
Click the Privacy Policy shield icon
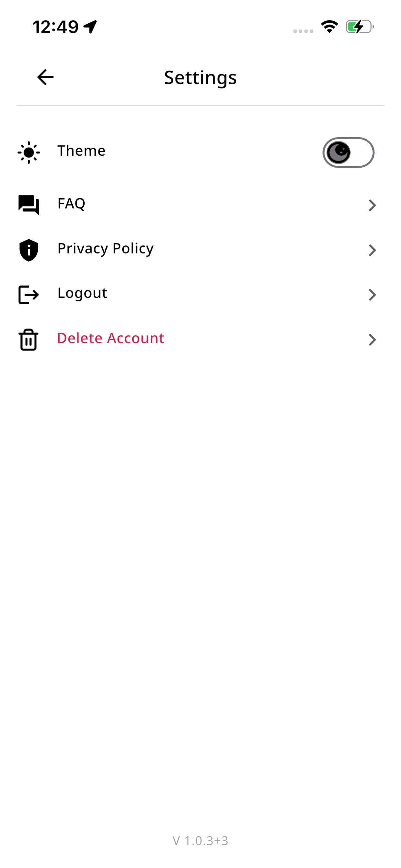(x=29, y=250)
